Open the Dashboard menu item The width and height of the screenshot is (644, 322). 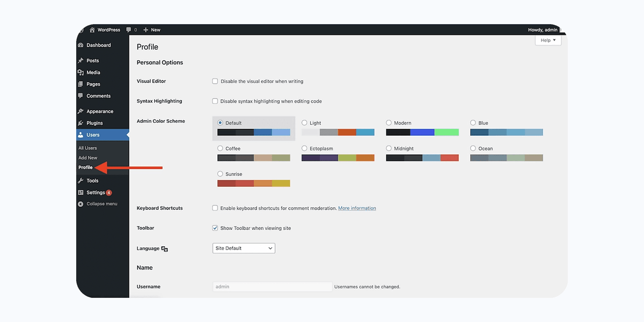point(99,45)
